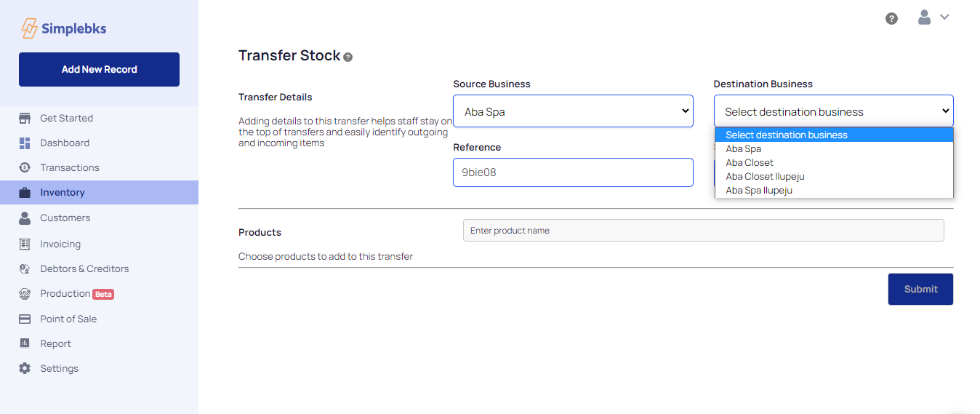Image resolution: width=980 pixels, height=414 pixels.
Task: Click the Enter product name field
Action: (x=703, y=231)
